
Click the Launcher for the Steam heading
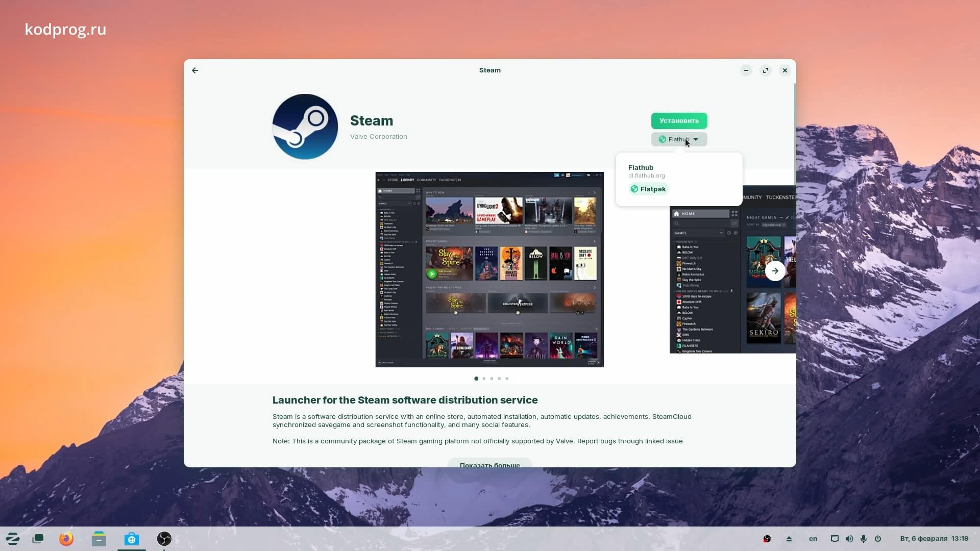click(x=405, y=400)
